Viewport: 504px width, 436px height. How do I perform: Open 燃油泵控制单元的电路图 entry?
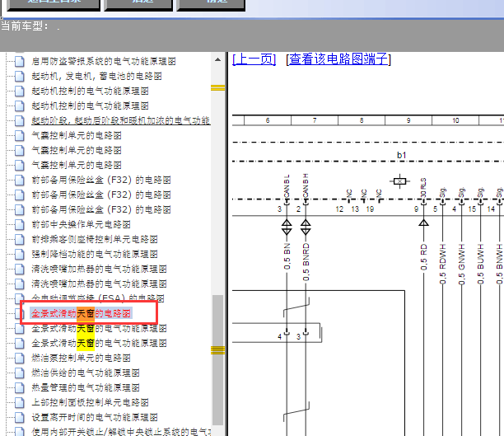point(81,358)
